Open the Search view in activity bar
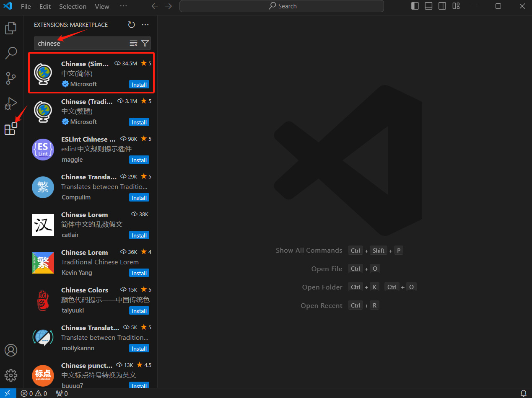The image size is (532, 398). coord(11,53)
